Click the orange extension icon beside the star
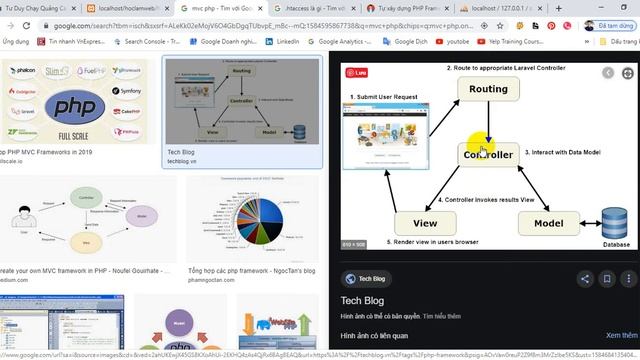The image size is (640, 360). point(520,26)
